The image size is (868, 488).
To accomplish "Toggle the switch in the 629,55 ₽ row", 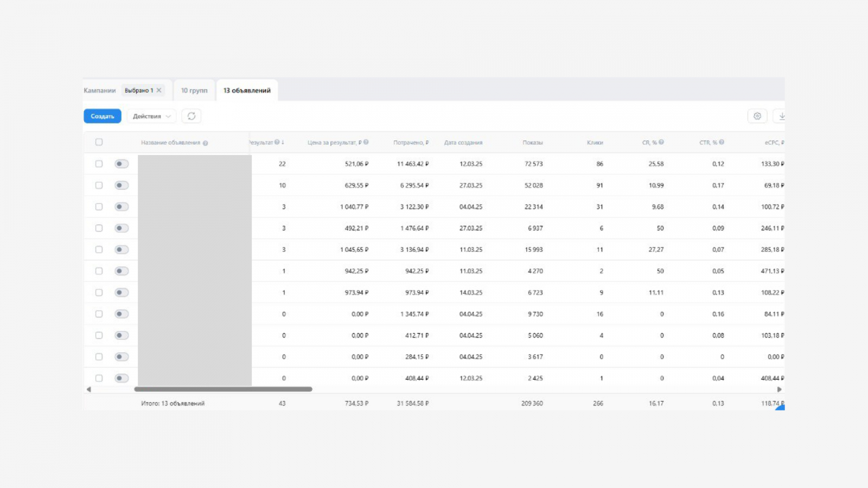I will pos(122,185).
